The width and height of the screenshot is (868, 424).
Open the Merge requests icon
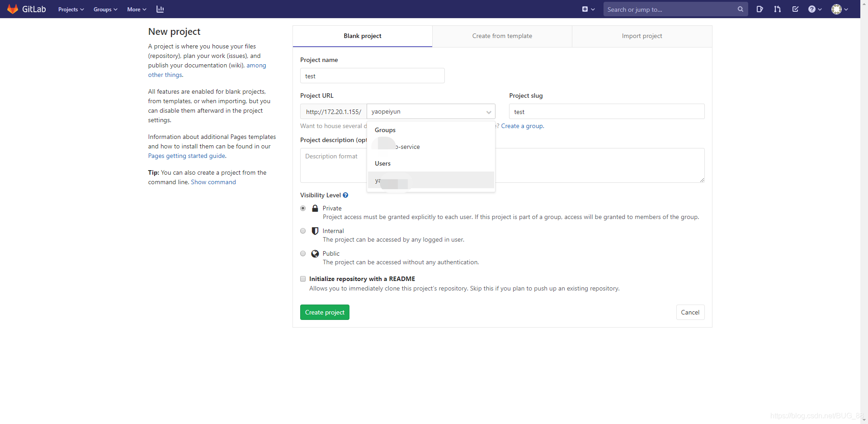778,9
